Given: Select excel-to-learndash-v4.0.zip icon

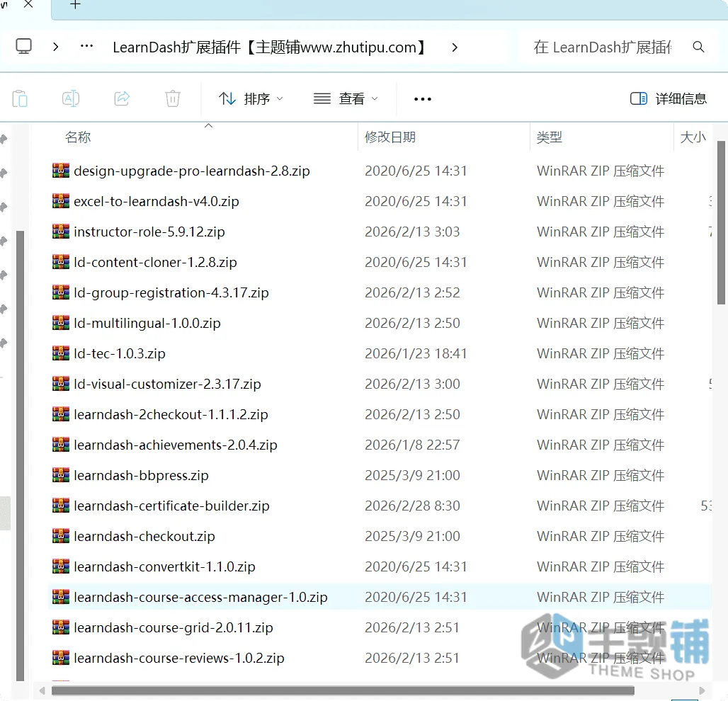Looking at the screenshot, I should click(x=61, y=201).
